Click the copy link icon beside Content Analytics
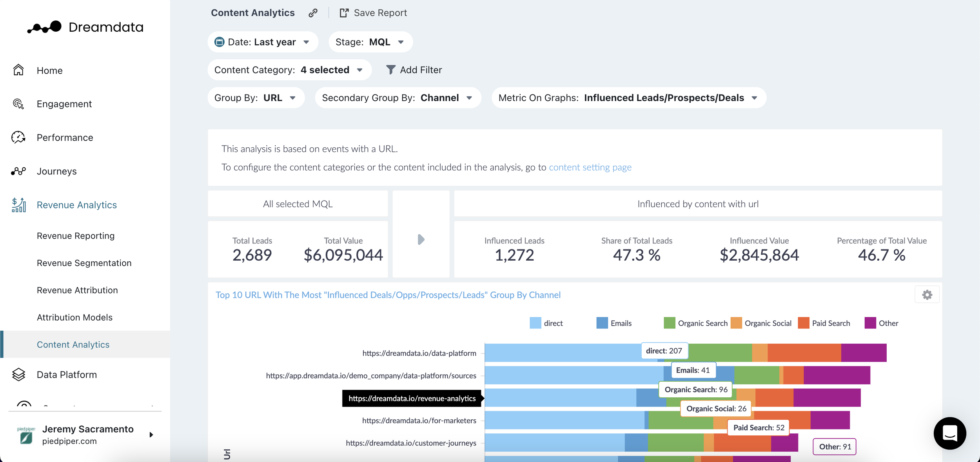 tap(313, 13)
